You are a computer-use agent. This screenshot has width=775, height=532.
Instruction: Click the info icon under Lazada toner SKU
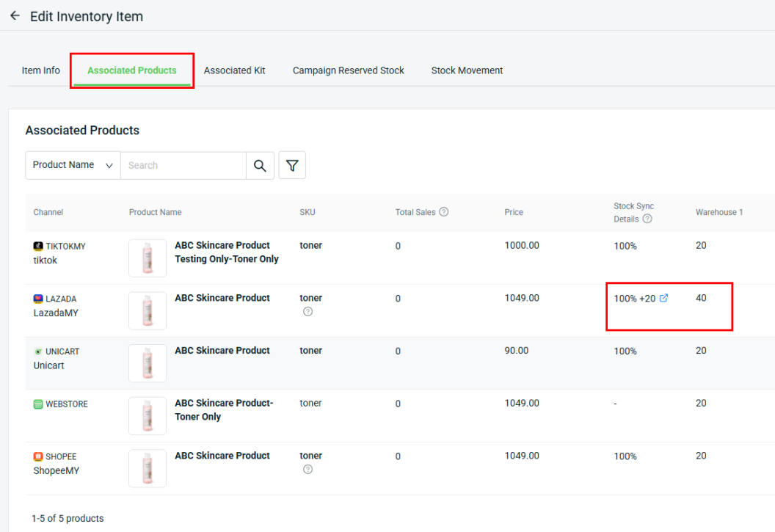click(308, 312)
